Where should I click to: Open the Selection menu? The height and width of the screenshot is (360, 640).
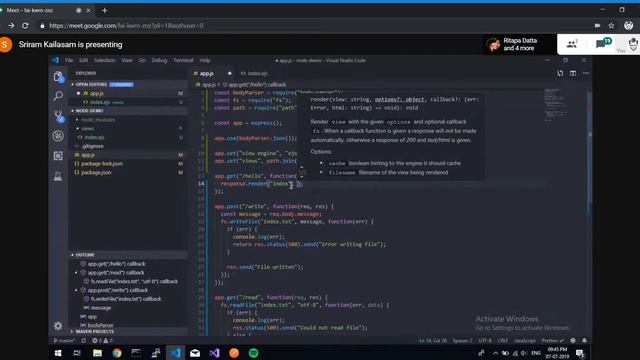coord(104,60)
